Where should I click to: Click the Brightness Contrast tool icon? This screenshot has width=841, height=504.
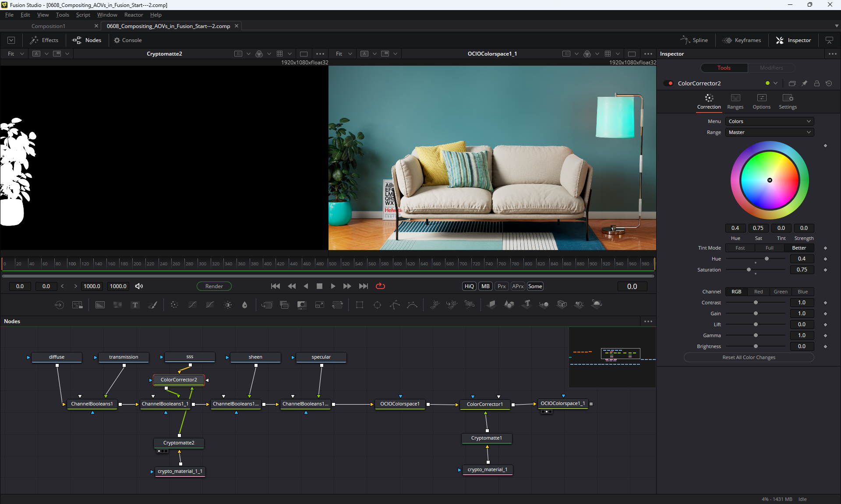(x=228, y=305)
